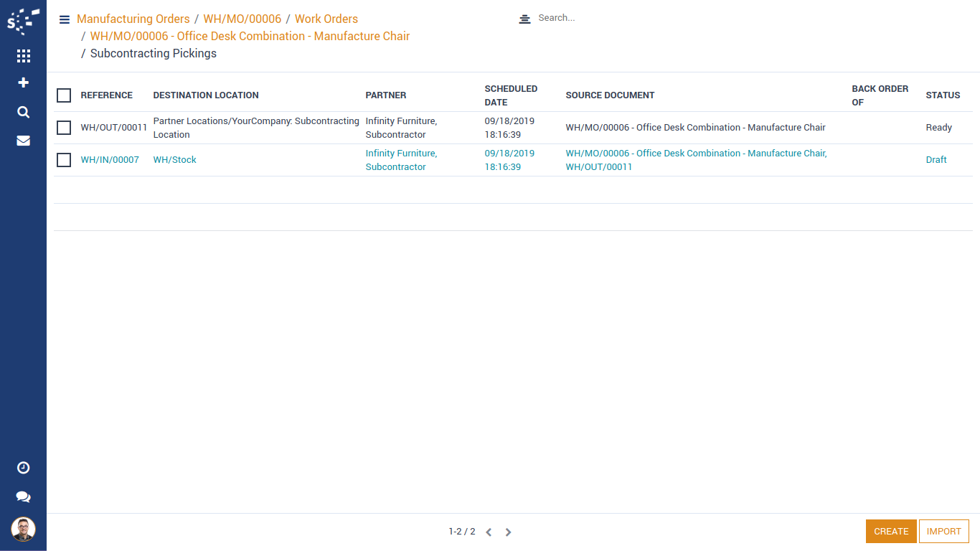The width and height of the screenshot is (980, 551).
Task: Toggle the select-all header checkbox
Action: (64, 95)
